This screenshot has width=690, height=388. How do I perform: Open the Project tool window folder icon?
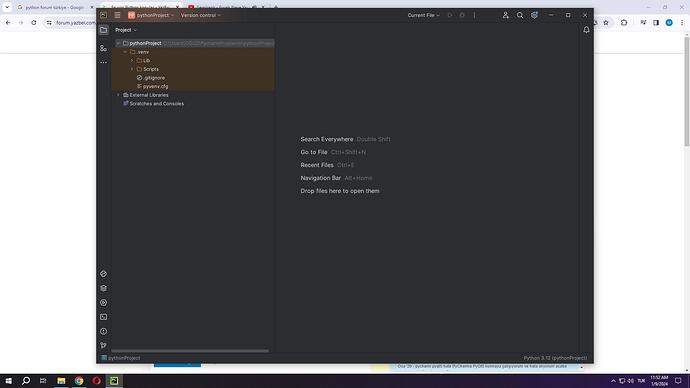tap(103, 30)
